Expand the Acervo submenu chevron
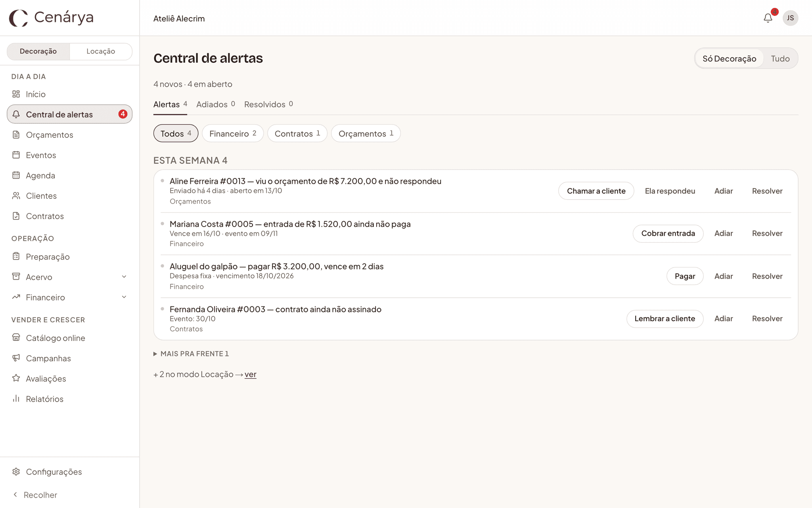The width and height of the screenshot is (812, 508). pos(124,277)
